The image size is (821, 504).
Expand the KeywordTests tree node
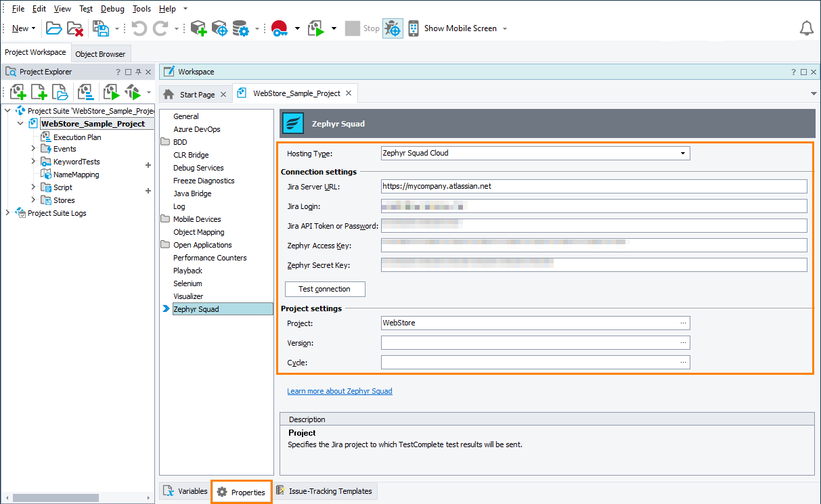(x=33, y=162)
